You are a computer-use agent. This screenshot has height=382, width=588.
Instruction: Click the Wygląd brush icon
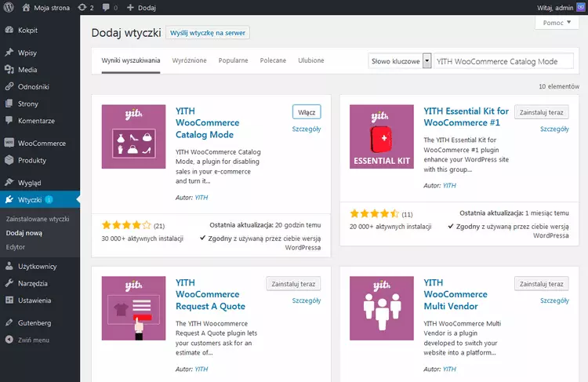tap(9, 182)
